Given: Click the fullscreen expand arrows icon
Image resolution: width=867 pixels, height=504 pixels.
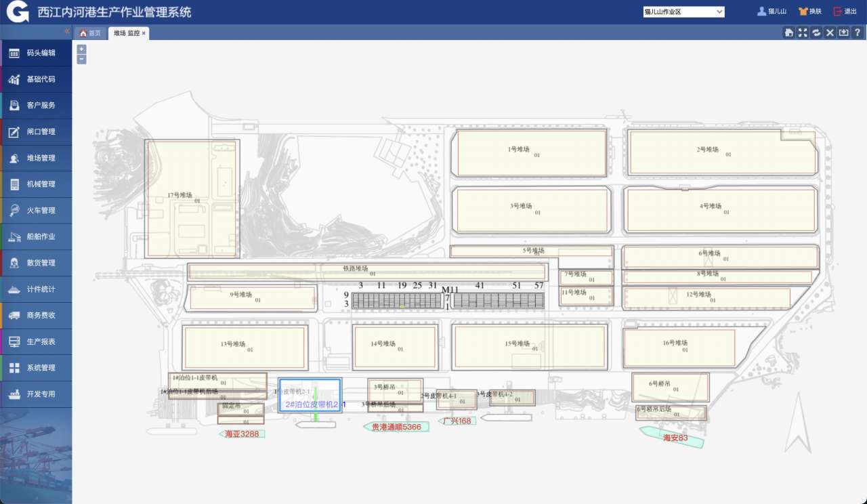Looking at the screenshot, I should coord(803,33).
